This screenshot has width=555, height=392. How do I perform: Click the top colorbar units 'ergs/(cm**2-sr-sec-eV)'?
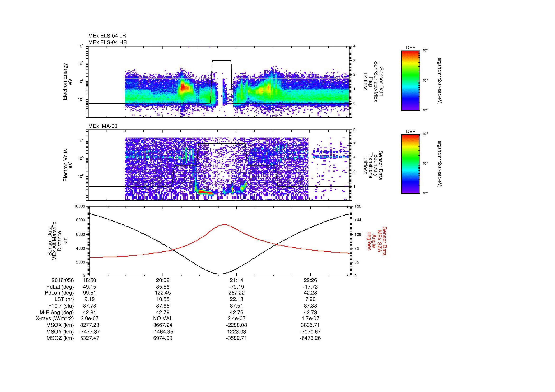440,81
